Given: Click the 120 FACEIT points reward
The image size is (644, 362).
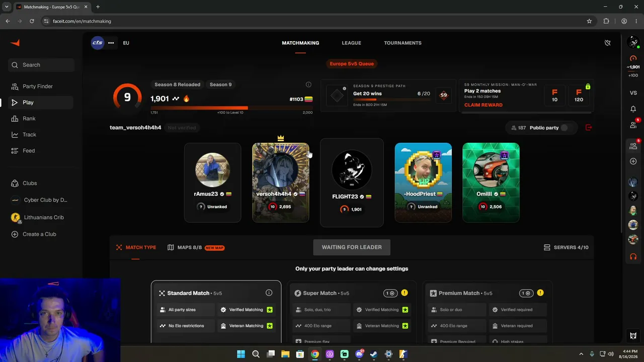Looking at the screenshot, I should [579, 96].
